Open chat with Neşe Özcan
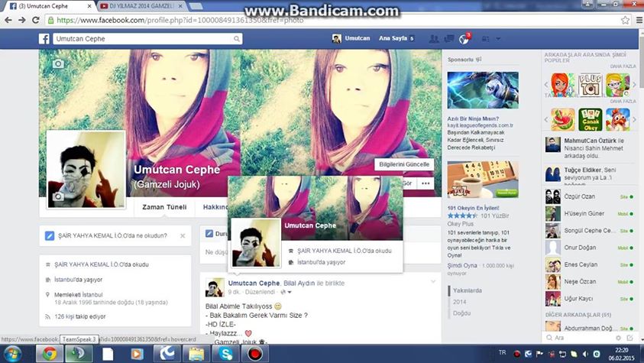The image size is (644, 363). 589,282
